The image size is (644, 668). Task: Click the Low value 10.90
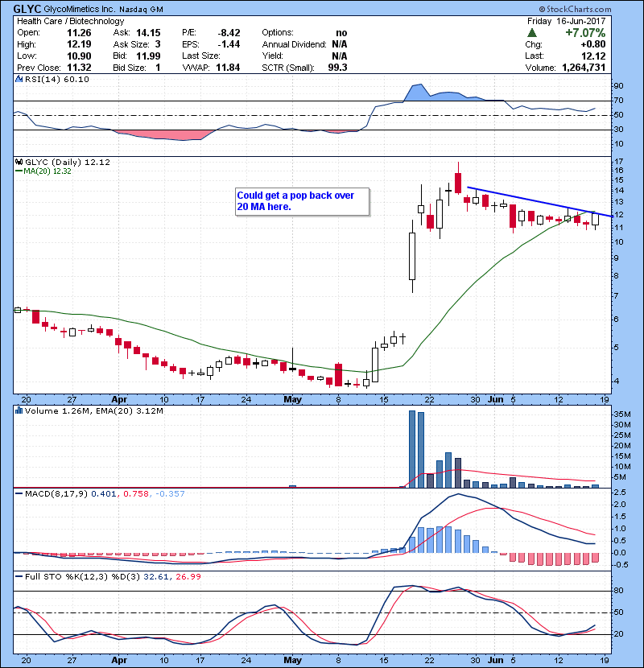[79, 56]
